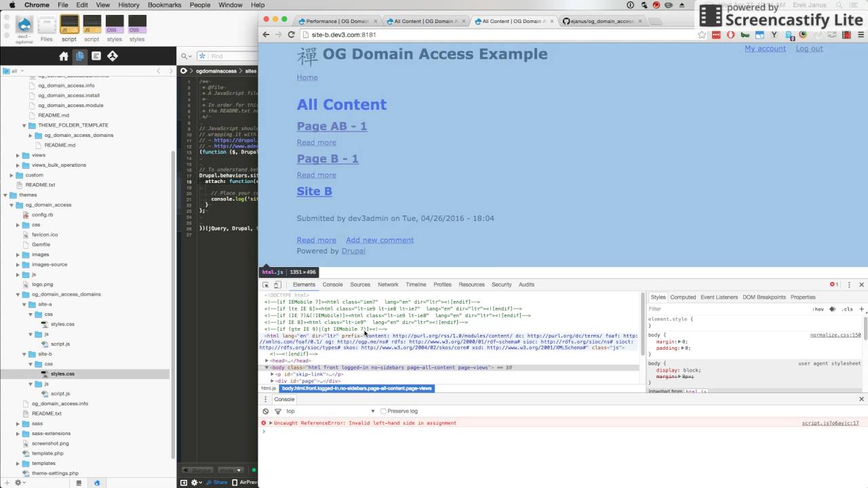Open the Bookmarks menu in the menu bar
The height and width of the screenshot is (488, 868).
(x=164, y=5)
